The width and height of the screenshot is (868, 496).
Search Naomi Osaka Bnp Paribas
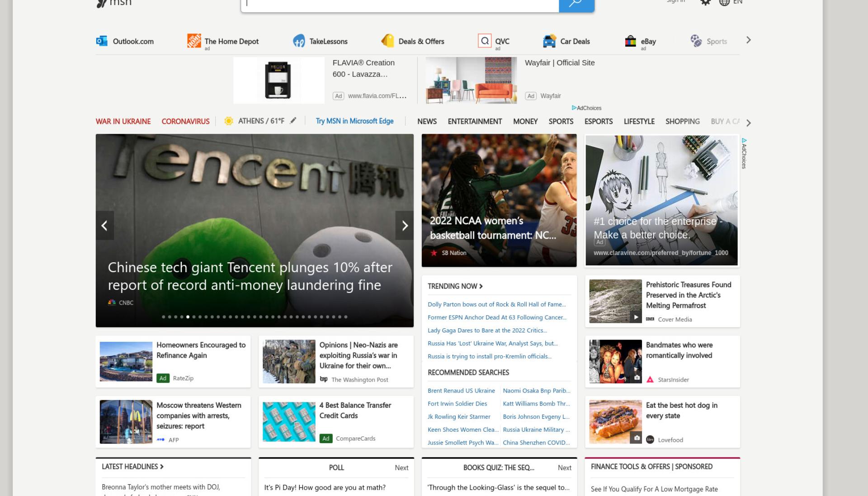pyautogui.click(x=537, y=391)
